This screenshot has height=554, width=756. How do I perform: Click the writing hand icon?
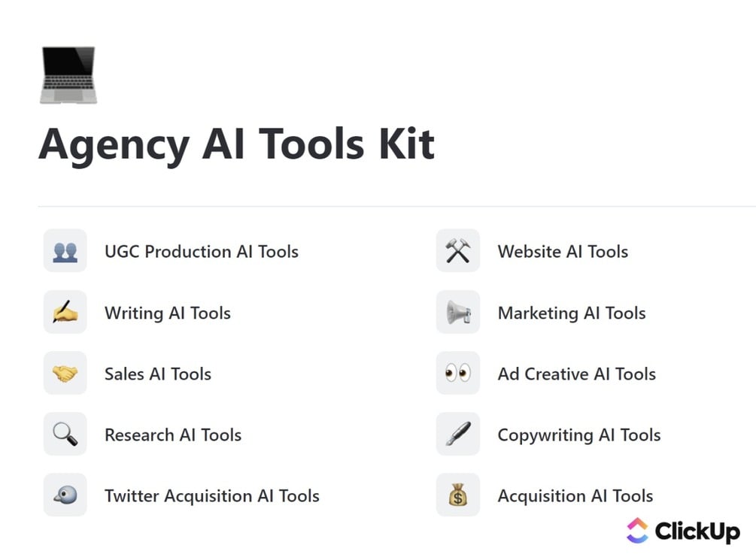click(65, 312)
